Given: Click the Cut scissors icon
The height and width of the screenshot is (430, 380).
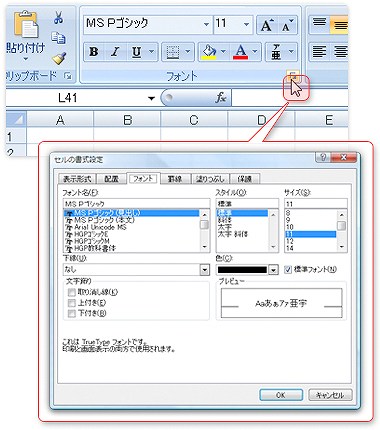Looking at the screenshot, I should [59, 17].
